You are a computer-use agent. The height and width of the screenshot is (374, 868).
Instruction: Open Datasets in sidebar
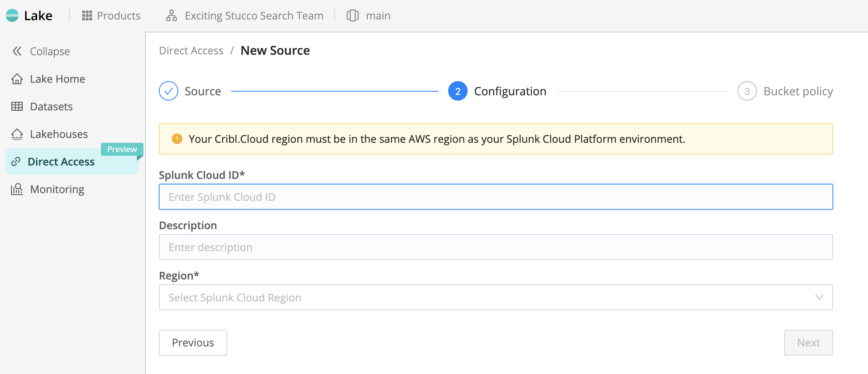pos(72,106)
